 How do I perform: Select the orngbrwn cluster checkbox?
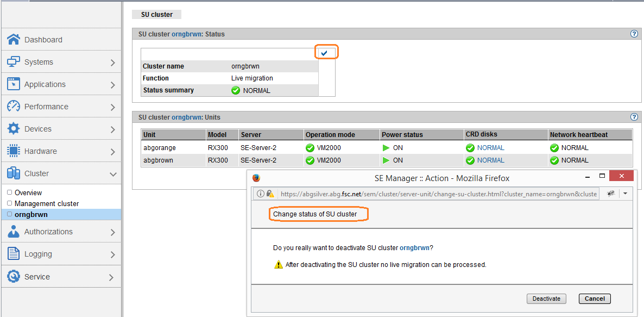tap(9, 214)
